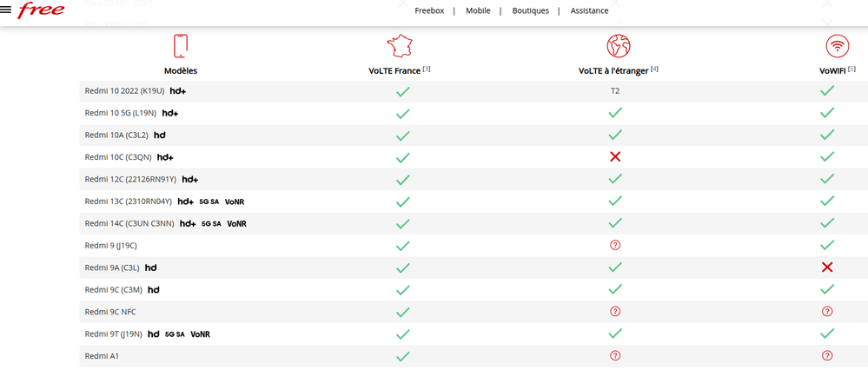
Task: Click the hd+ badge next to Redmi 10 2022
Action: [178, 90]
